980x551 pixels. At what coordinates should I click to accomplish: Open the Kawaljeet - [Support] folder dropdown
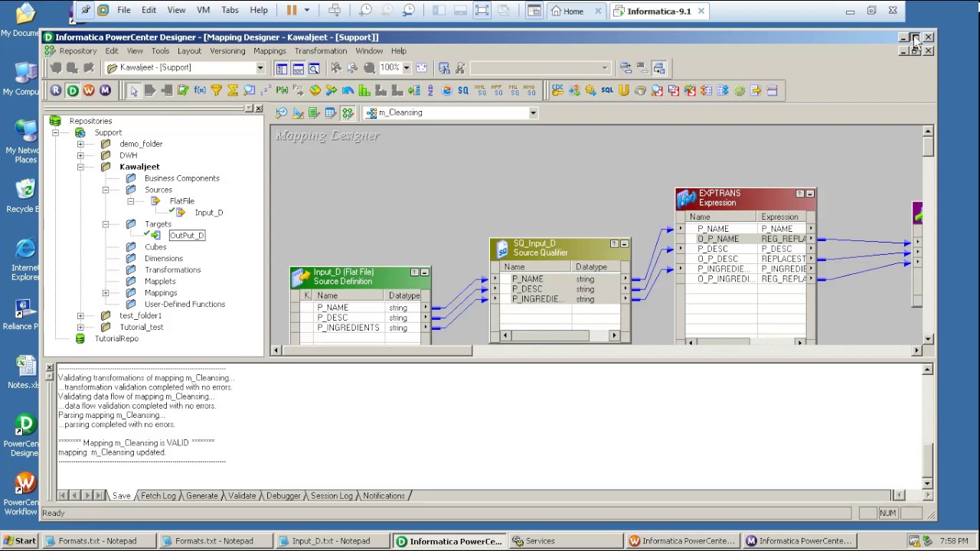[260, 68]
